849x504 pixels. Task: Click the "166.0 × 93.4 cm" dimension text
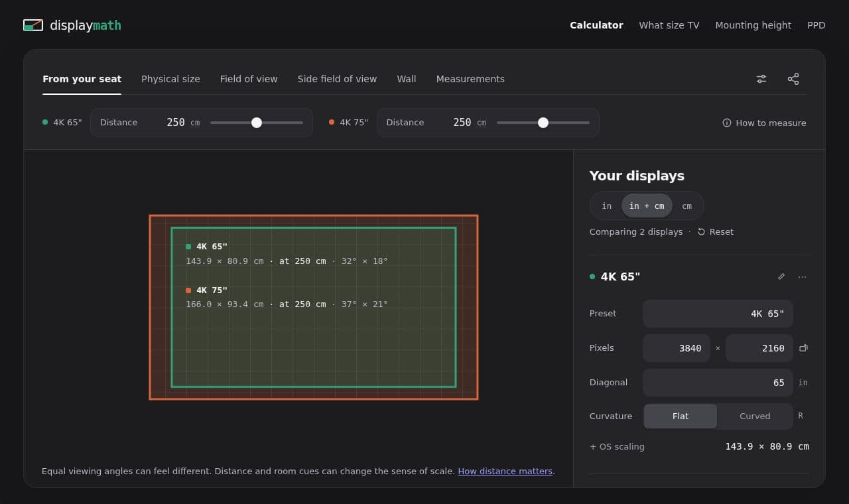tap(225, 304)
